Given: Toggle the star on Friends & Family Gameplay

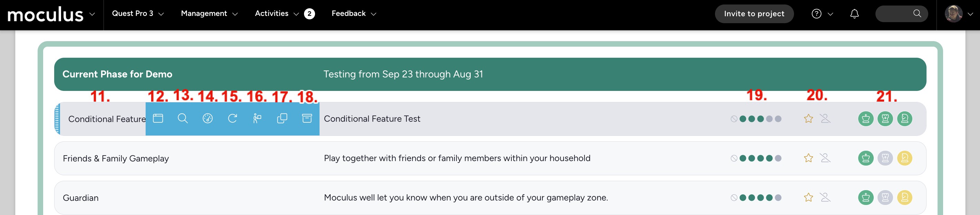Looking at the screenshot, I should pyautogui.click(x=808, y=158).
